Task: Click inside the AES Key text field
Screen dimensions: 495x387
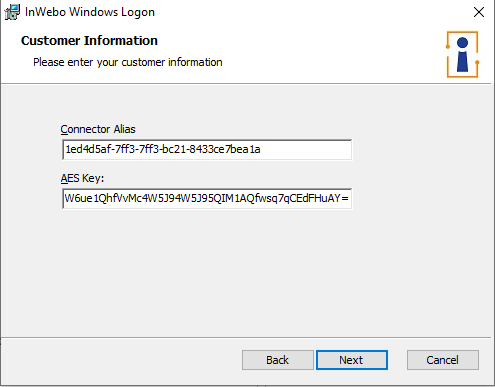Action: (207, 199)
